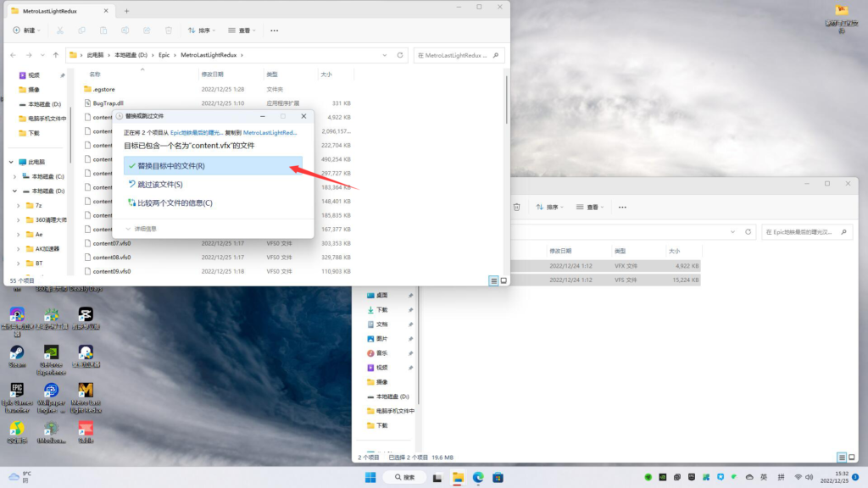Open the Wallpaper Engine desktop shortcut
Image resolution: width=868 pixels, height=488 pixels.
coord(52,398)
